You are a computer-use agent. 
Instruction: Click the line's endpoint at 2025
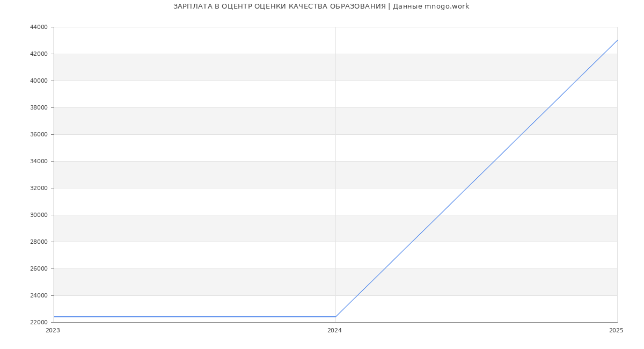click(x=617, y=40)
